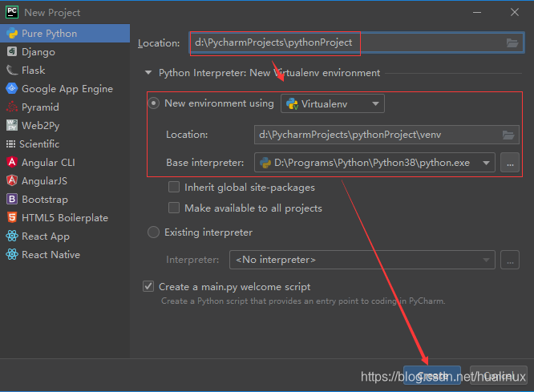Click the Flask horn icon
534x392 pixels.
tap(12, 71)
